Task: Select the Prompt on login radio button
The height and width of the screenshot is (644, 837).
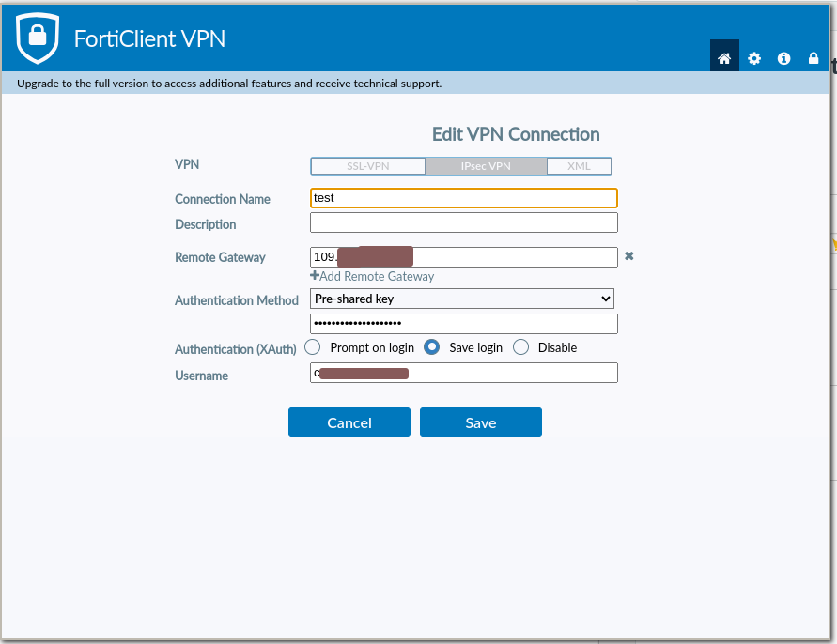Action: tap(313, 347)
